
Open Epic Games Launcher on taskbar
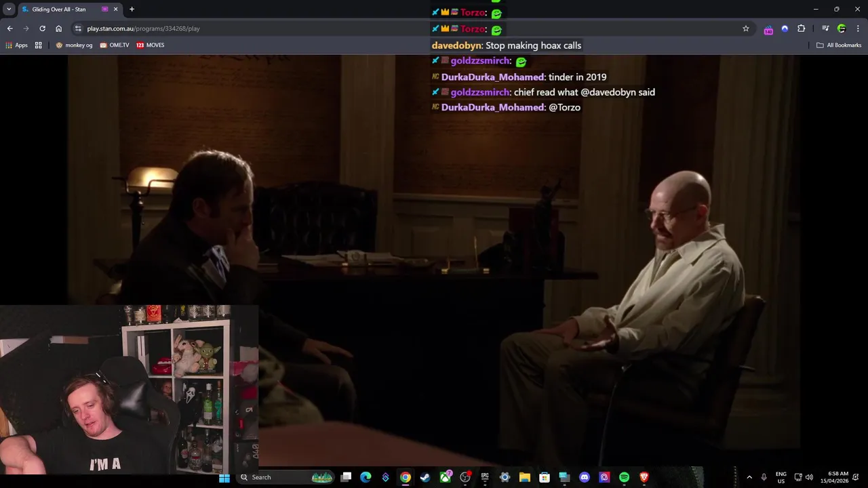pos(485,477)
